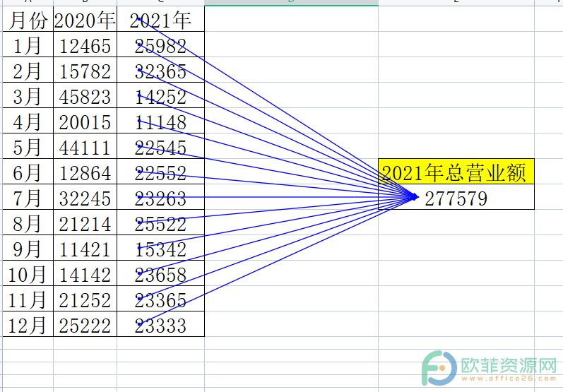
Task: Click the 3月 month cell
Action: pos(28,95)
